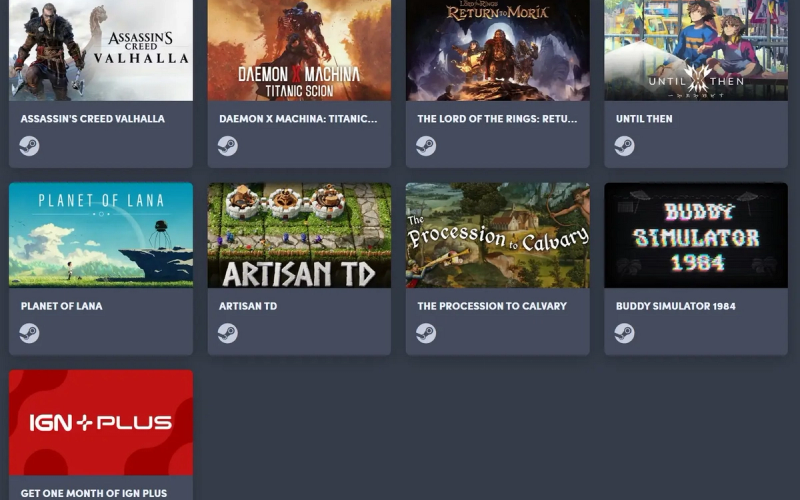Open The Procession to Calvary cover image
The image size is (800, 500).
pos(498,235)
